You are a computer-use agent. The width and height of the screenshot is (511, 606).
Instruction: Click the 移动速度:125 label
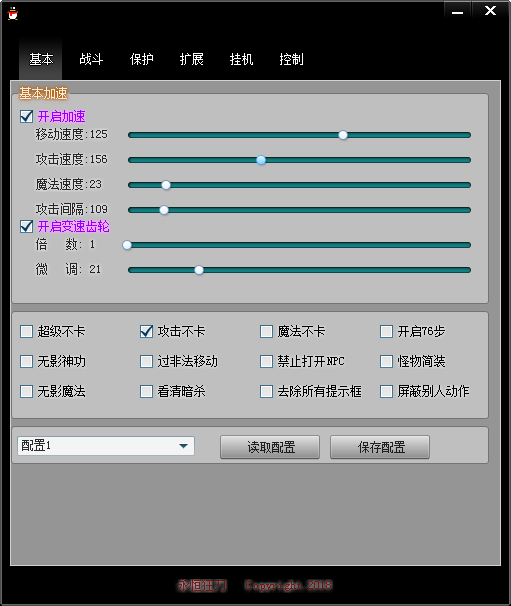tap(72, 134)
